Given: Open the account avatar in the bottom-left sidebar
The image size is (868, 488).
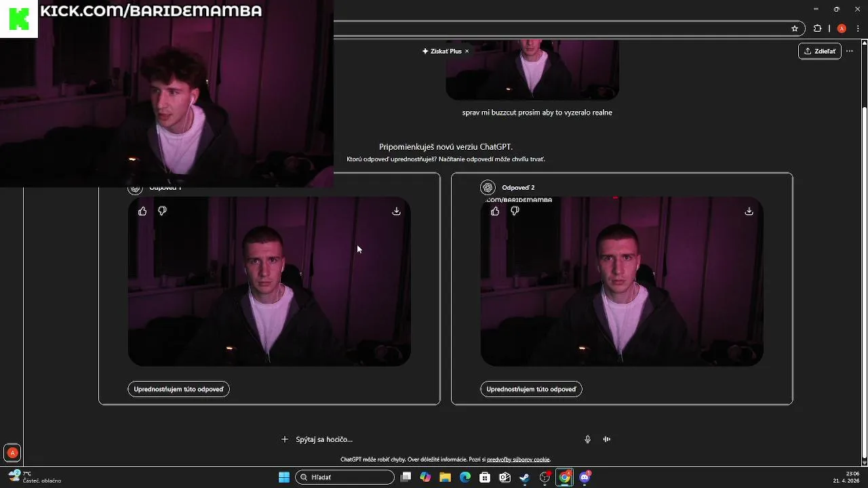Looking at the screenshot, I should click(x=12, y=453).
